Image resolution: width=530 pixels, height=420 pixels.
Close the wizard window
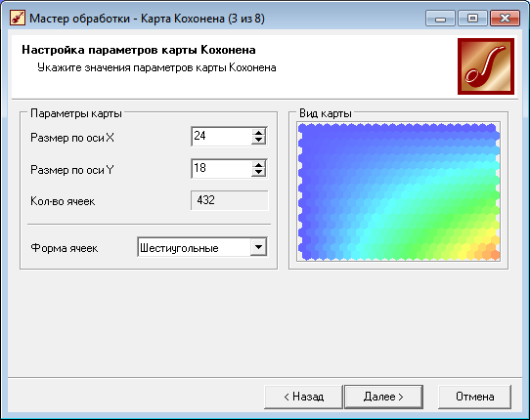coord(505,19)
